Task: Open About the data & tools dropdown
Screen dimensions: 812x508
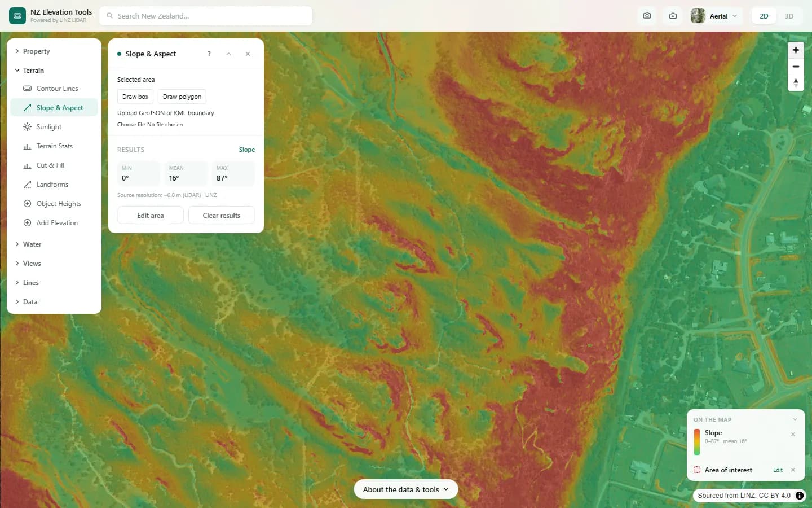Action: 406,489
